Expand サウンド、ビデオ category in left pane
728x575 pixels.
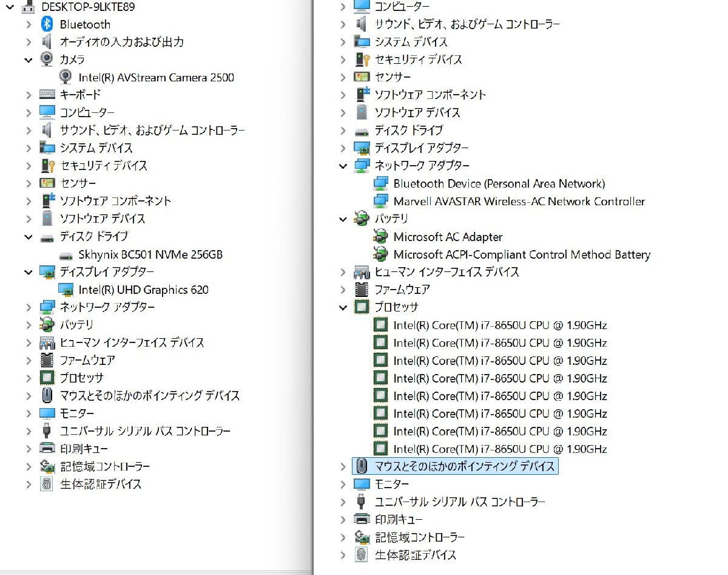29,130
